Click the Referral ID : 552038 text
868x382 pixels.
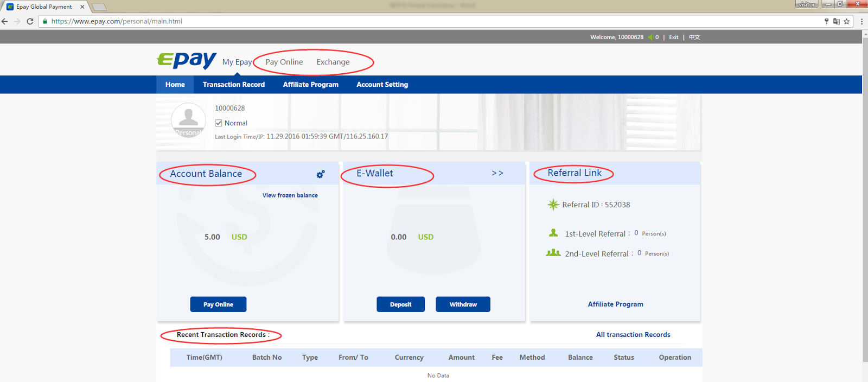click(x=596, y=205)
